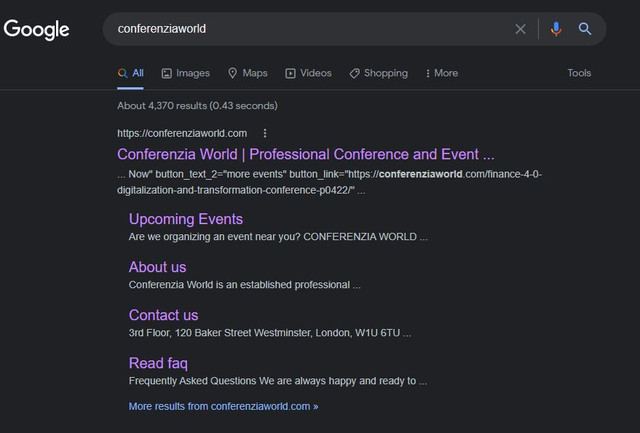Switch to the Images tab
This screenshot has width=640, height=433.
[186, 73]
